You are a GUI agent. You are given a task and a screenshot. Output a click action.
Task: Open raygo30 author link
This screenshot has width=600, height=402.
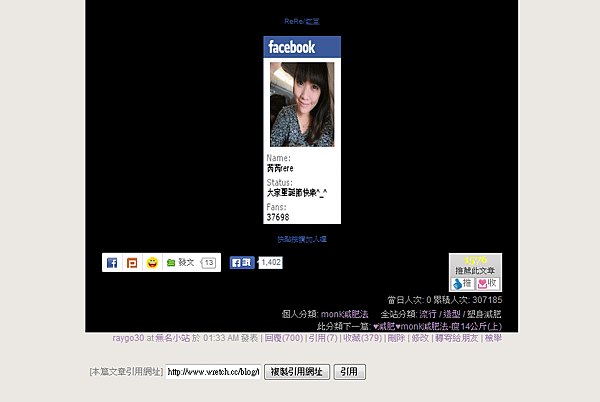128,338
